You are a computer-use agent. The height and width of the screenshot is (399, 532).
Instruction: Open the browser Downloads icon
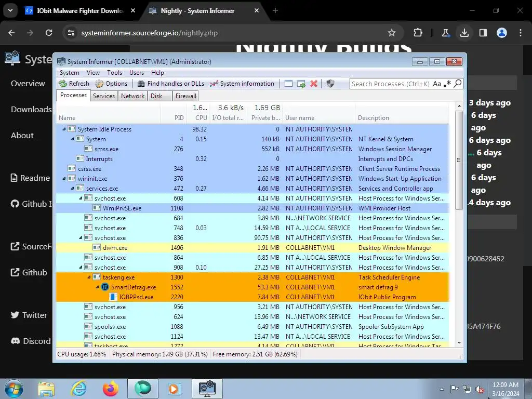(x=464, y=33)
